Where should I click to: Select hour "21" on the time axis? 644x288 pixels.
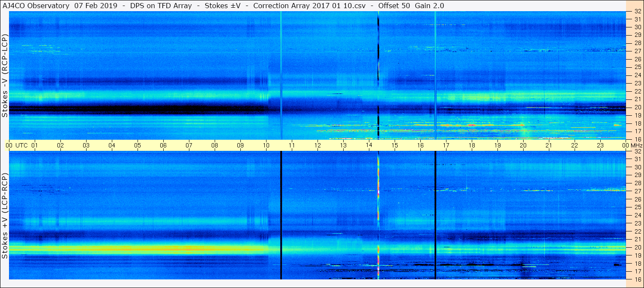[x=549, y=145]
